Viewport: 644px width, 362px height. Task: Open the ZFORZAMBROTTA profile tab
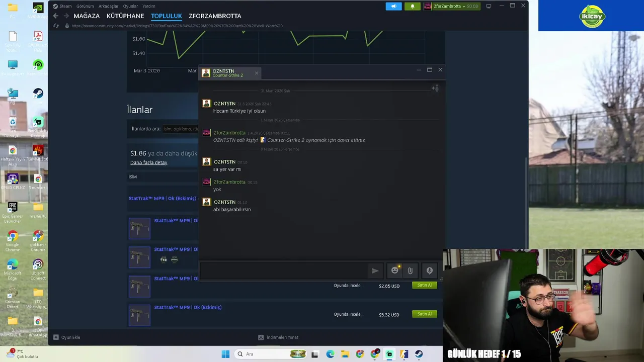[x=215, y=16]
